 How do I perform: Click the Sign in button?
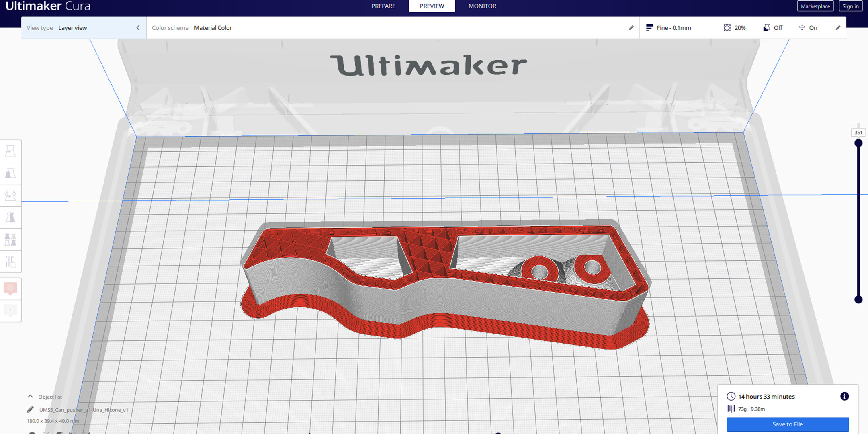[850, 6]
